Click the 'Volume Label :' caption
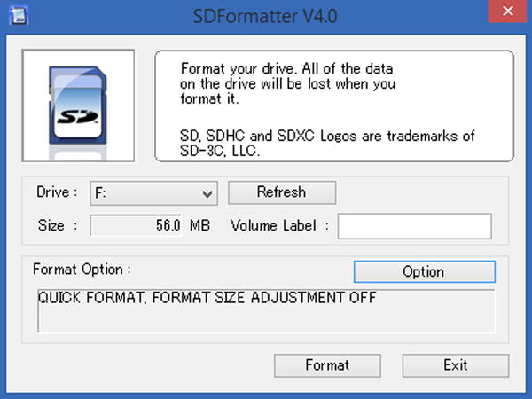Screen dimensions: 532x399 pos(279,225)
